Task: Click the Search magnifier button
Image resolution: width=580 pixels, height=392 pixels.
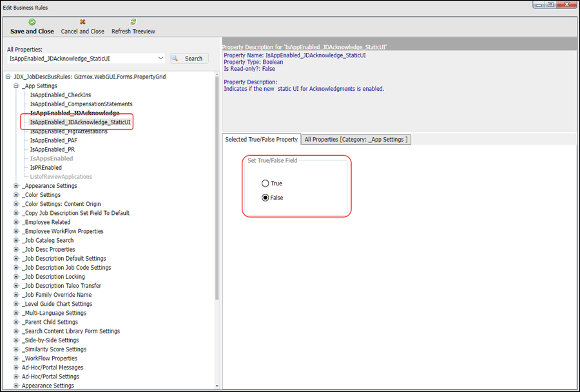Action: tap(189, 59)
